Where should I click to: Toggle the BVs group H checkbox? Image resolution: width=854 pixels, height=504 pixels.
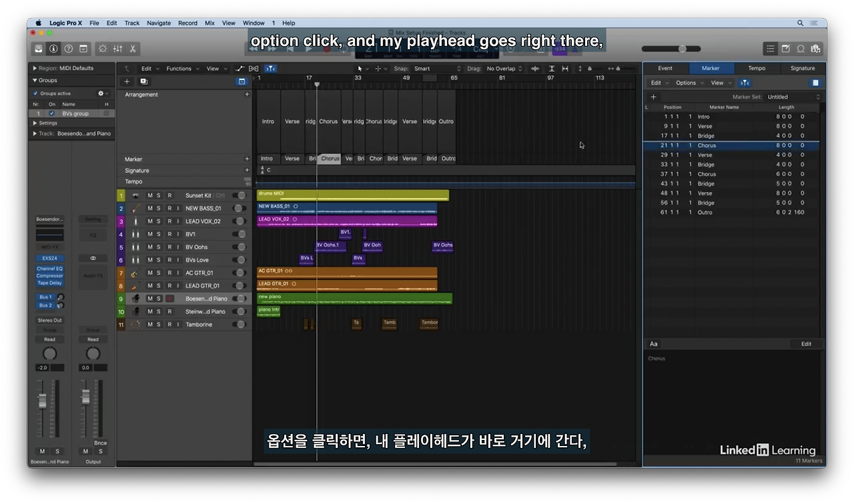coord(106,113)
